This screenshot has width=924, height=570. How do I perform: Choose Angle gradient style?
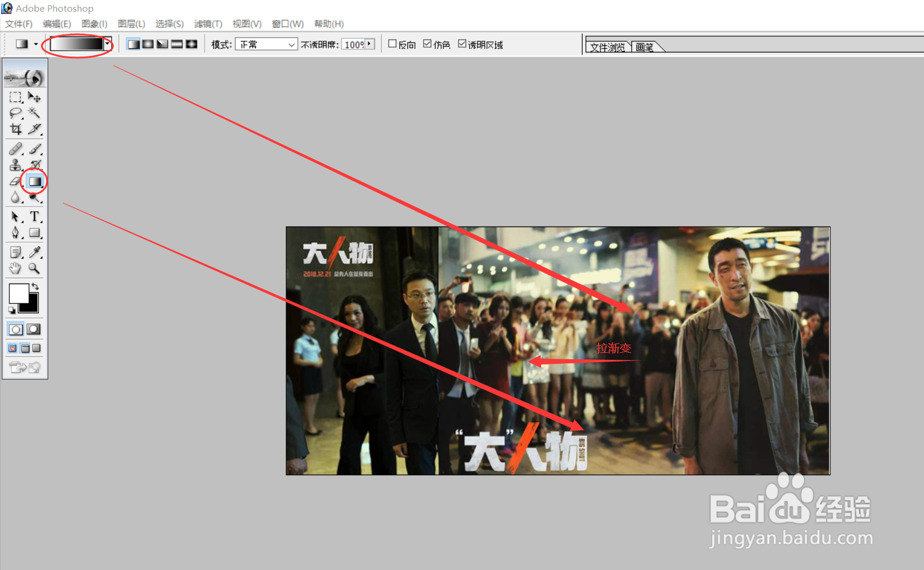[x=162, y=44]
